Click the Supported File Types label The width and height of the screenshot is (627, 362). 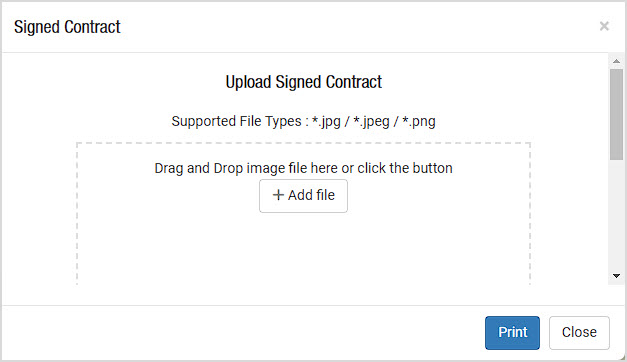point(236,121)
